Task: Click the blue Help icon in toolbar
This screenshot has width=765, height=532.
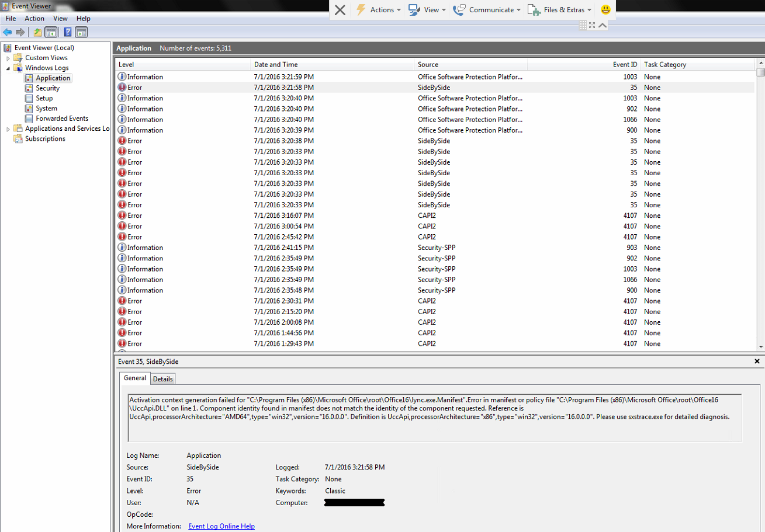Action: pos(68,32)
